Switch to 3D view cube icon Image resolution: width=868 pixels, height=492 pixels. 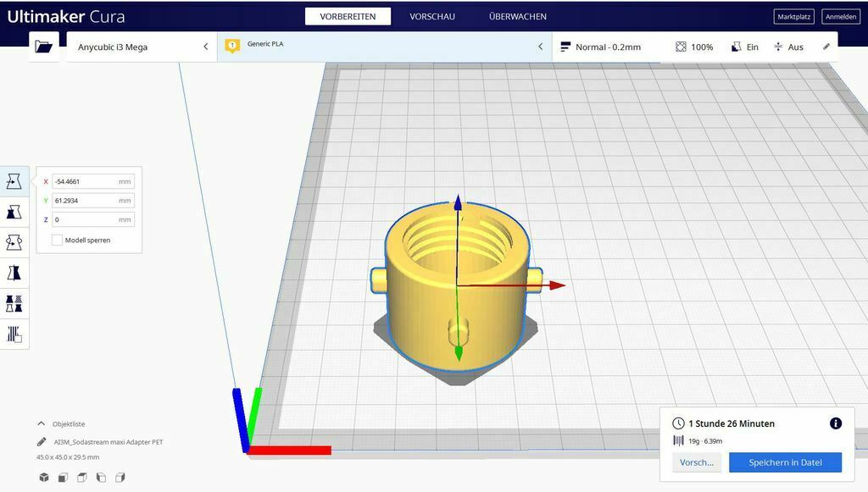pos(44,477)
